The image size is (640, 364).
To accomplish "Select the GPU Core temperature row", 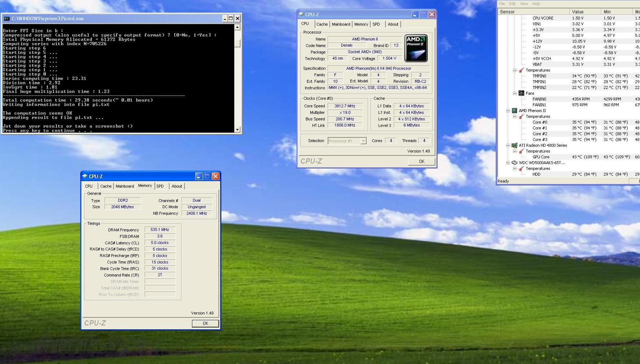I will click(x=569, y=157).
